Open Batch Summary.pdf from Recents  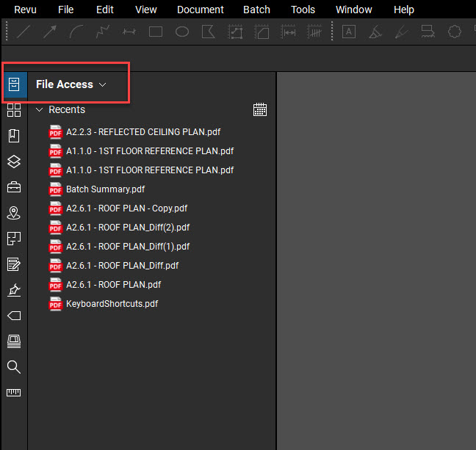click(x=96, y=189)
